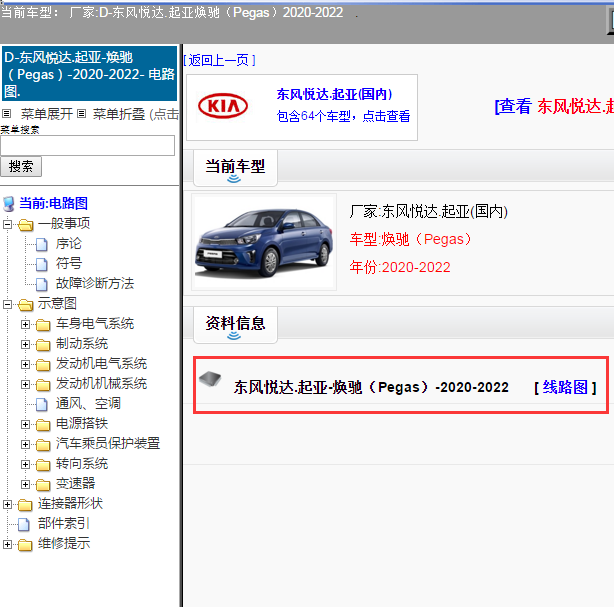Click the folder icon of 一般事项
The width and height of the screenshot is (614, 607).
coord(25,225)
